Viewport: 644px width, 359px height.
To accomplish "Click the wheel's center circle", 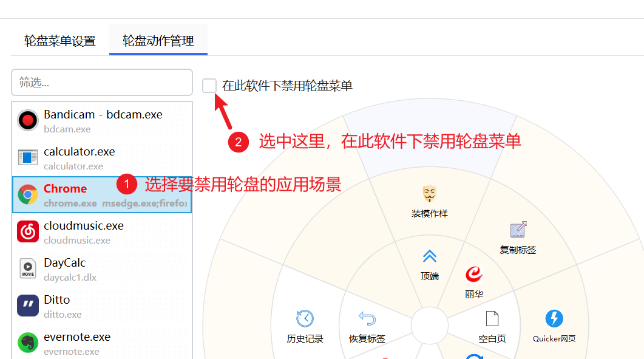I will click(x=430, y=325).
